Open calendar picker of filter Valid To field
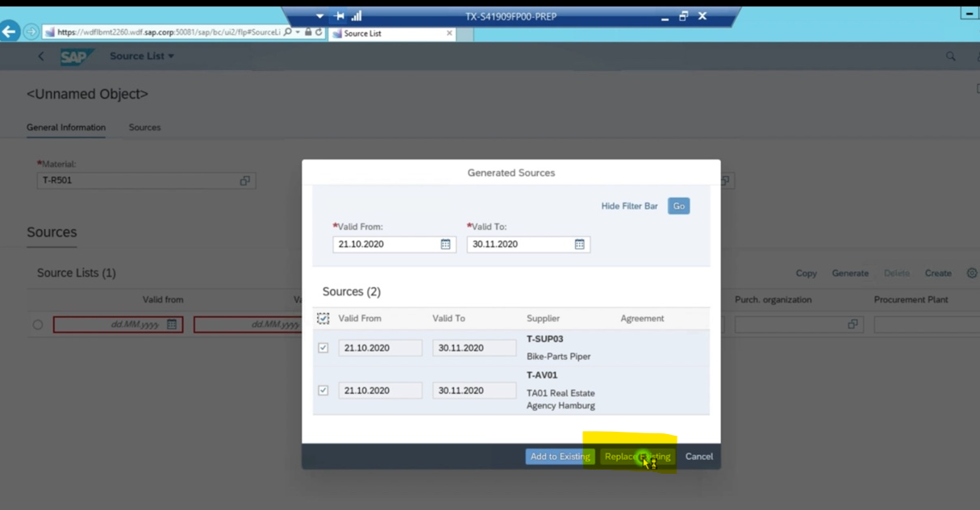The height and width of the screenshot is (510, 980). click(x=579, y=244)
